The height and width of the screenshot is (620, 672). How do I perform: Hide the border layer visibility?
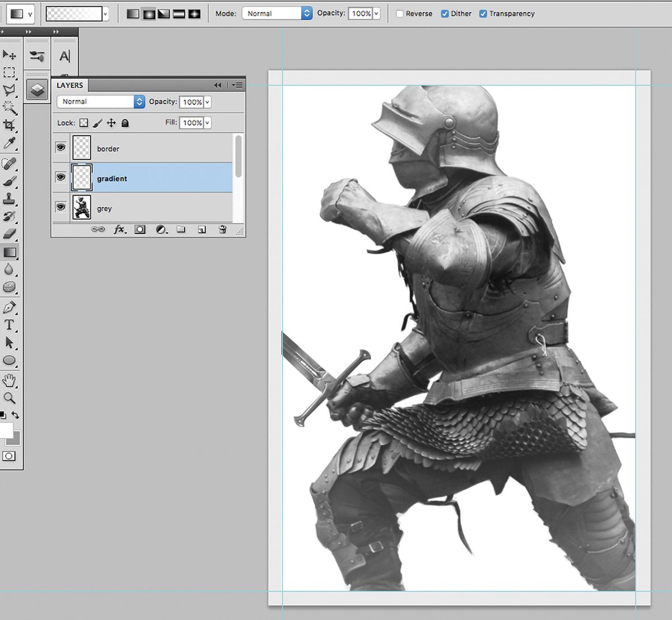pyautogui.click(x=60, y=147)
